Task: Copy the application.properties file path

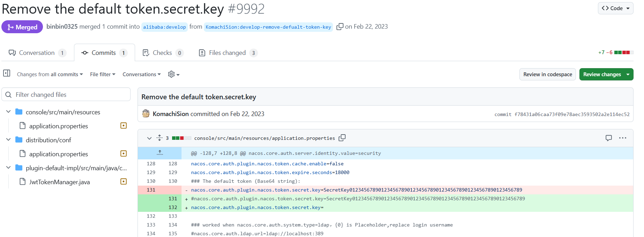Action: [342, 138]
